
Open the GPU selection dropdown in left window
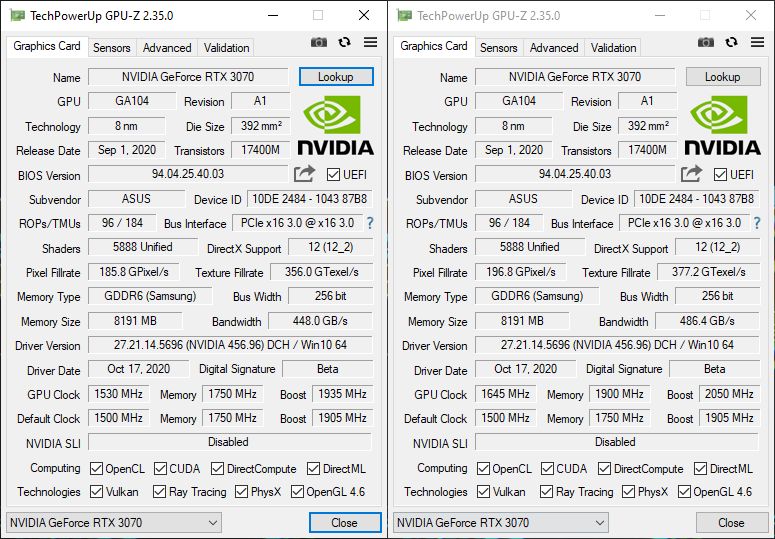(114, 523)
